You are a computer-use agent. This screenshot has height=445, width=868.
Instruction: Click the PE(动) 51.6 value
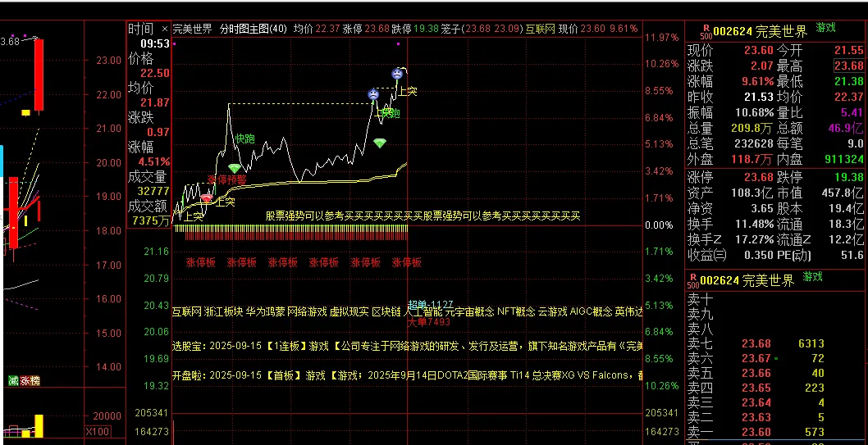tap(852, 256)
